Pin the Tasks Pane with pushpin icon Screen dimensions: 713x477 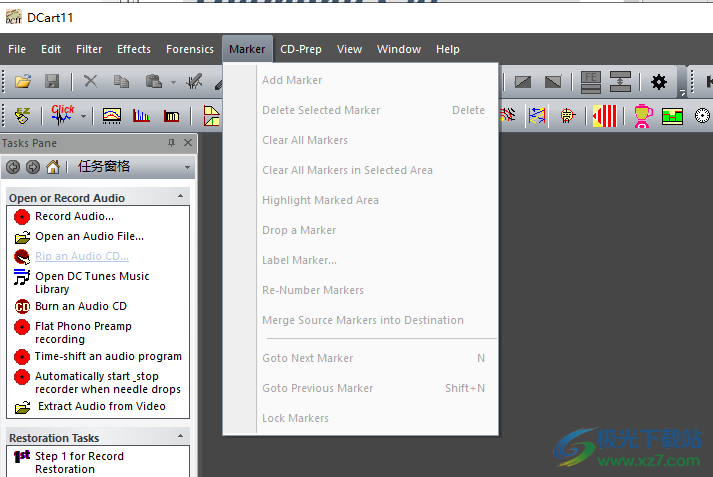(171, 143)
